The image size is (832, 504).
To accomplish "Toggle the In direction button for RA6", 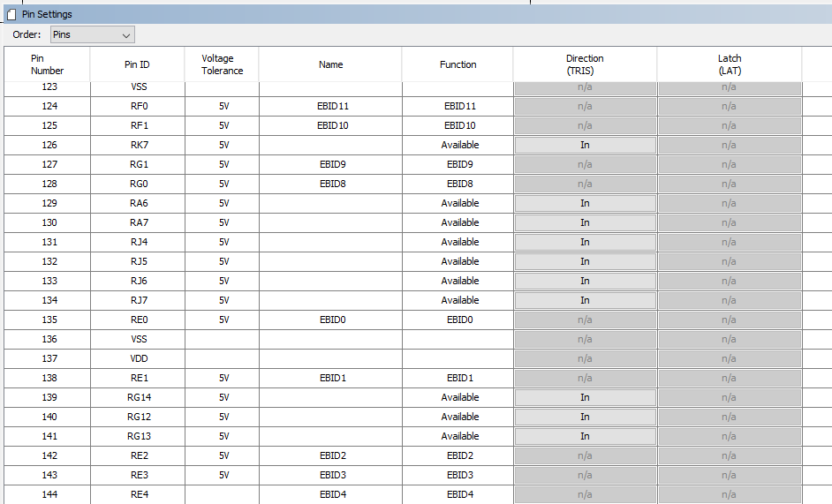I will [585, 203].
